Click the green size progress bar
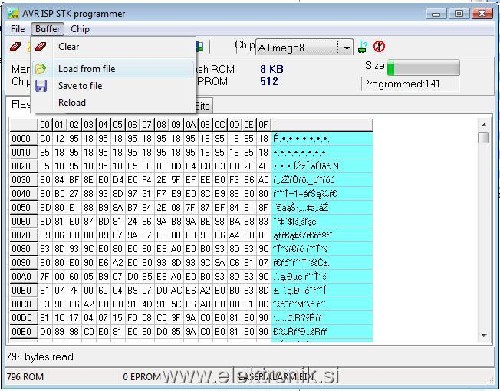500x391 pixels. coord(423,68)
